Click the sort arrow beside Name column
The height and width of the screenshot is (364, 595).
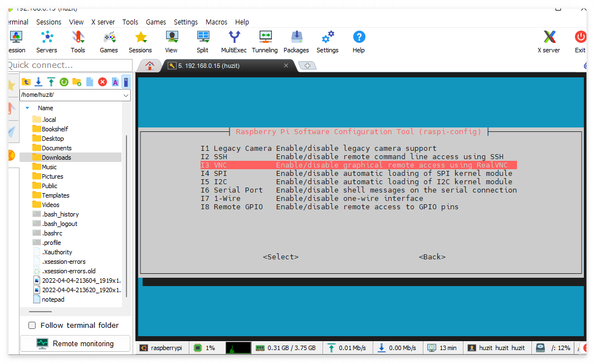click(x=27, y=108)
